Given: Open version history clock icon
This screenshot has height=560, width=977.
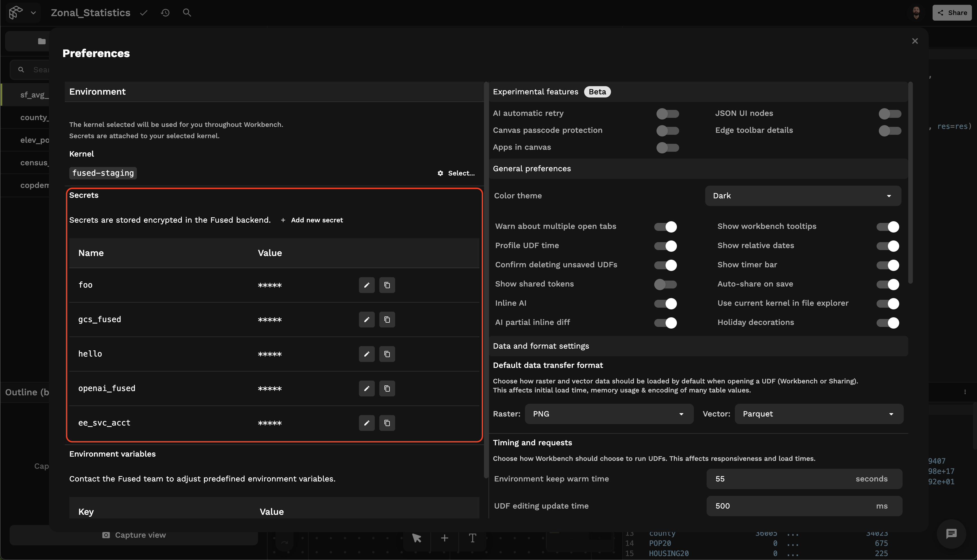Looking at the screenshot, I should coord(165,13).
